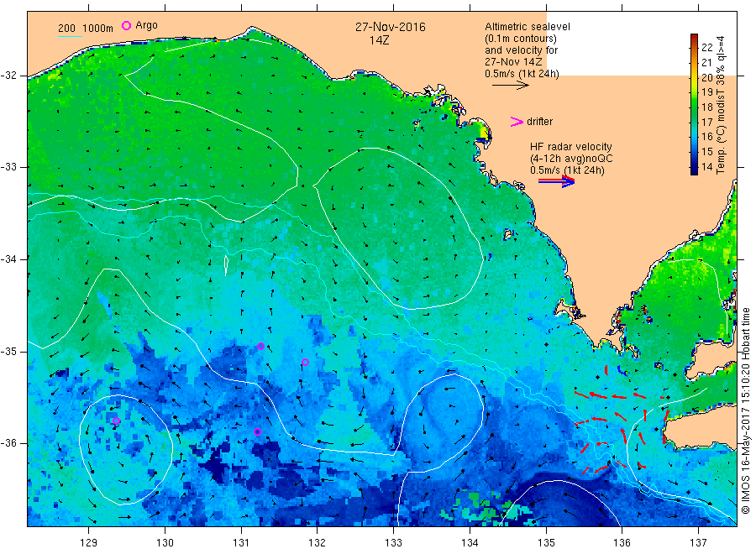Click the longitude label '133'
This screenshot has height=554, width=756.
393,543
